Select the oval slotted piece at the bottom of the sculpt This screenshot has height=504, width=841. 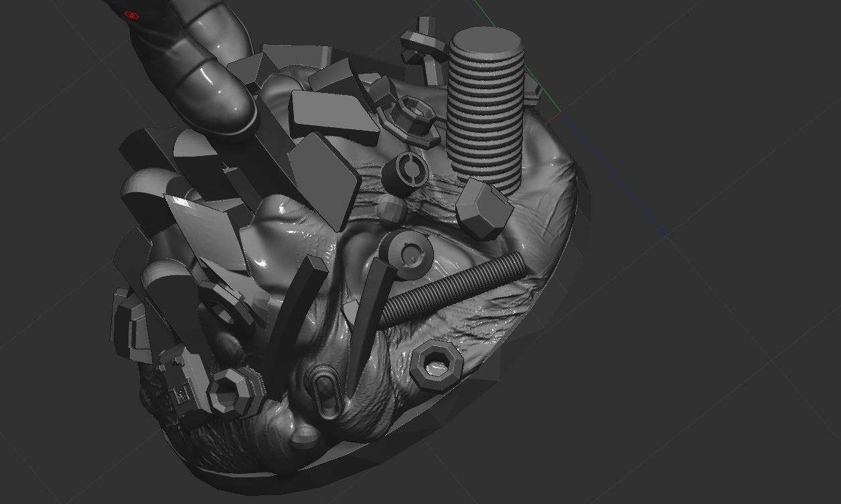tap(325, 392)
